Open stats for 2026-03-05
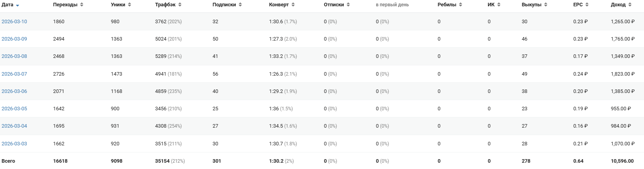Viewport: 644px width, 169px height. click(x=14, y=109)
